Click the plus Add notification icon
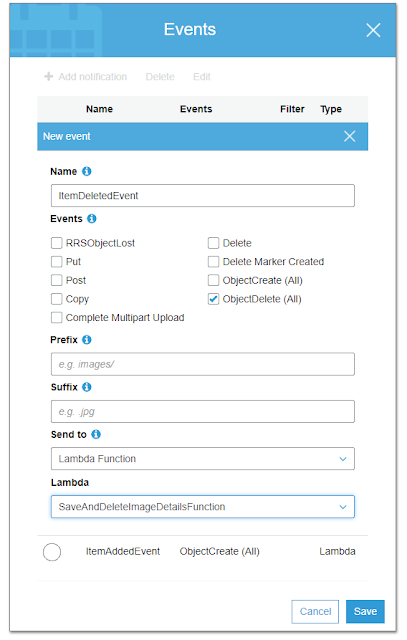407x640 pixels. tap(49, 76)
